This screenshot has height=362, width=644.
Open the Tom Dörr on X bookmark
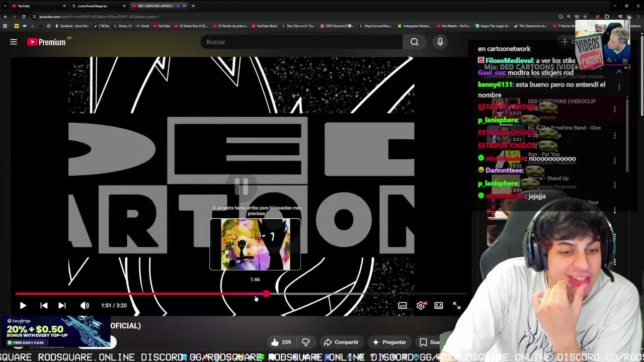298,26
